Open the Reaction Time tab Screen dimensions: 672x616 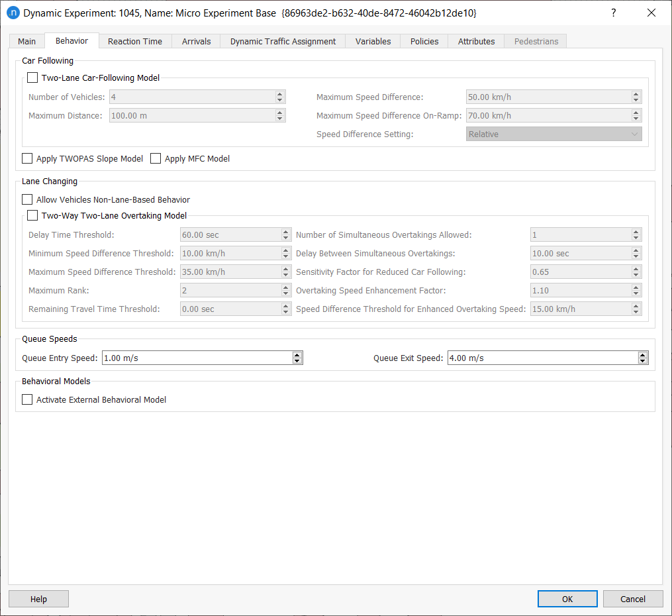coord(135,41)
